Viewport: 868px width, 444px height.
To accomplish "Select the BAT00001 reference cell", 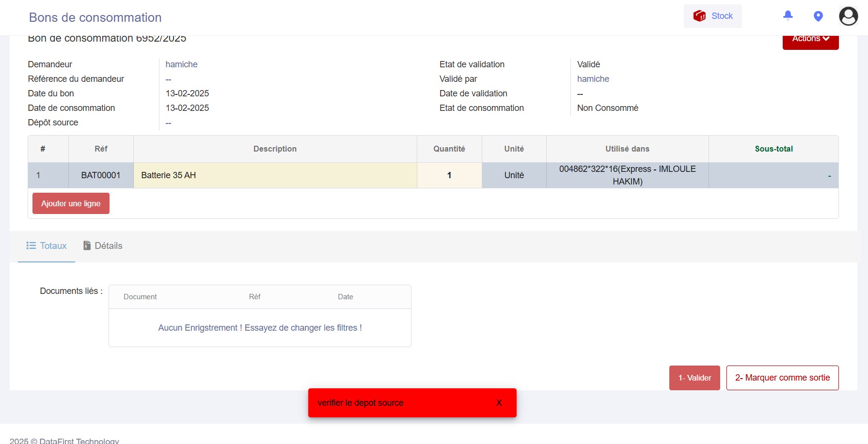I will tap(101, 175).
